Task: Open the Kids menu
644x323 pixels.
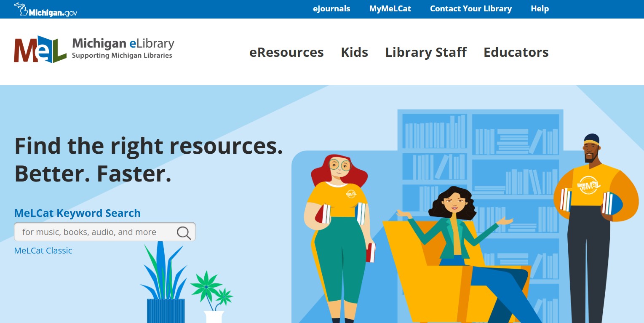Action: point(355,52)
